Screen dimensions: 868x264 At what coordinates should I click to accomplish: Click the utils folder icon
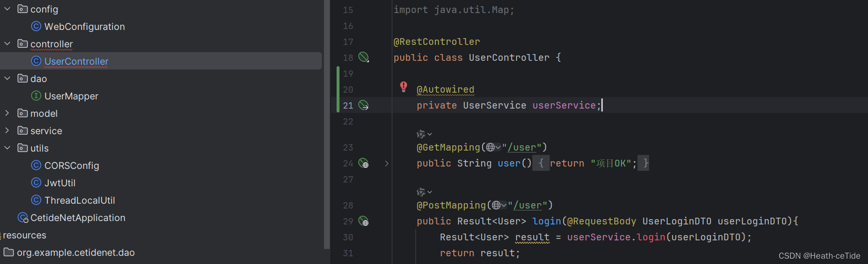pos(23,148)
